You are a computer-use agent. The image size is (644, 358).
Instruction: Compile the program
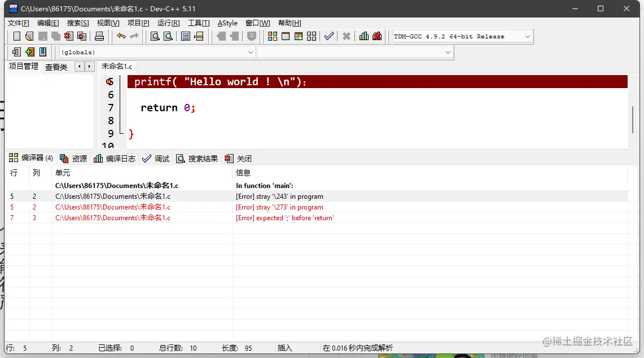[272, 36]
